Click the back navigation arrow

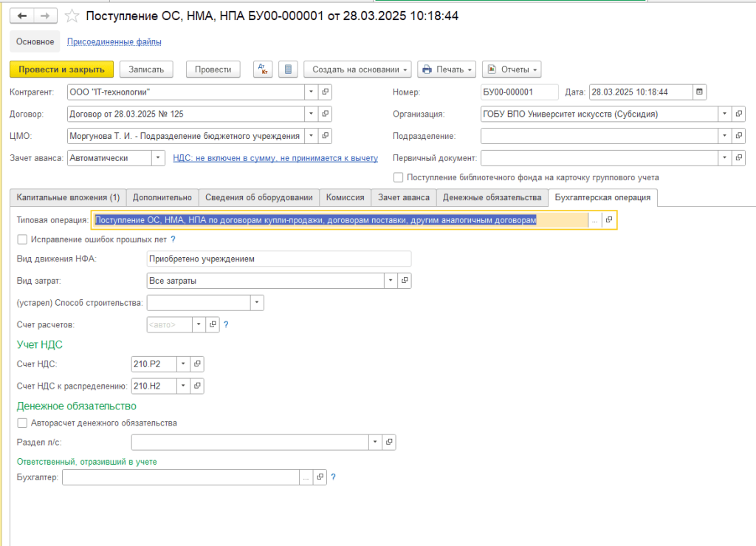click(x=22, y=16)
